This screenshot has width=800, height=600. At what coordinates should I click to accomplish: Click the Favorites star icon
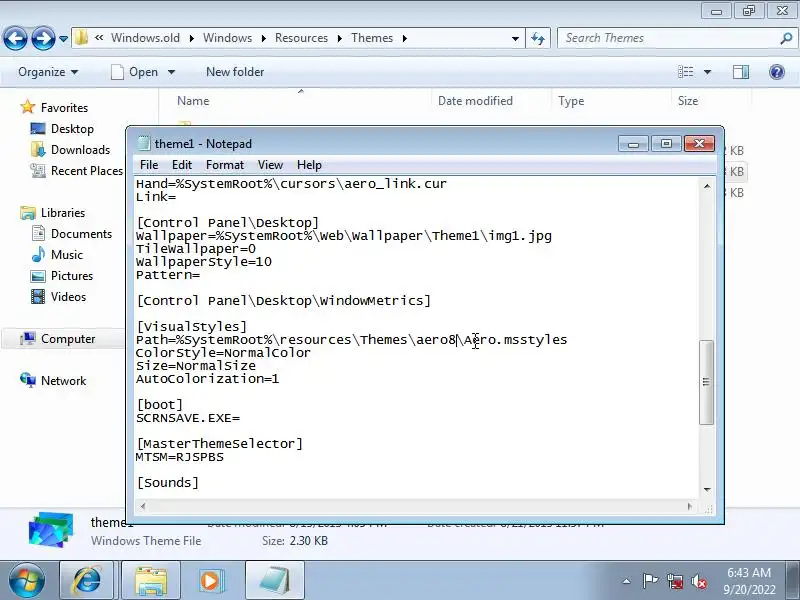pos(27,107)
